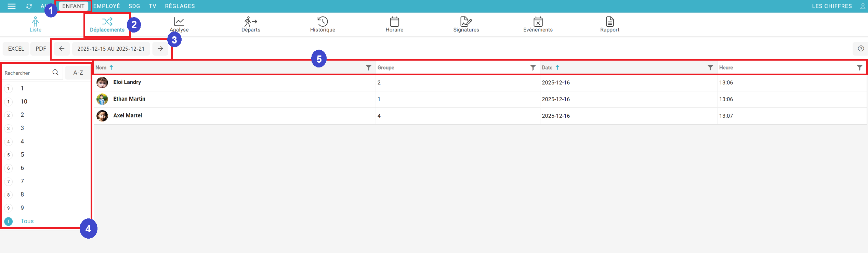Screen dimensions: 868x253
Task: Open the Groupe column filter
Action: pyautogui.click(x=532, y=68)
